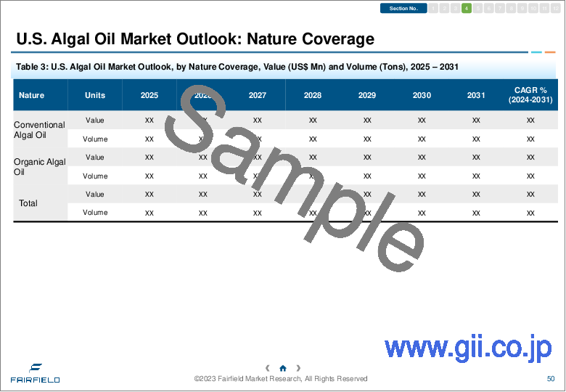Viewport: 566px width, 392px height.
Task: Click the 2031 column header
Action: [476, 95]
